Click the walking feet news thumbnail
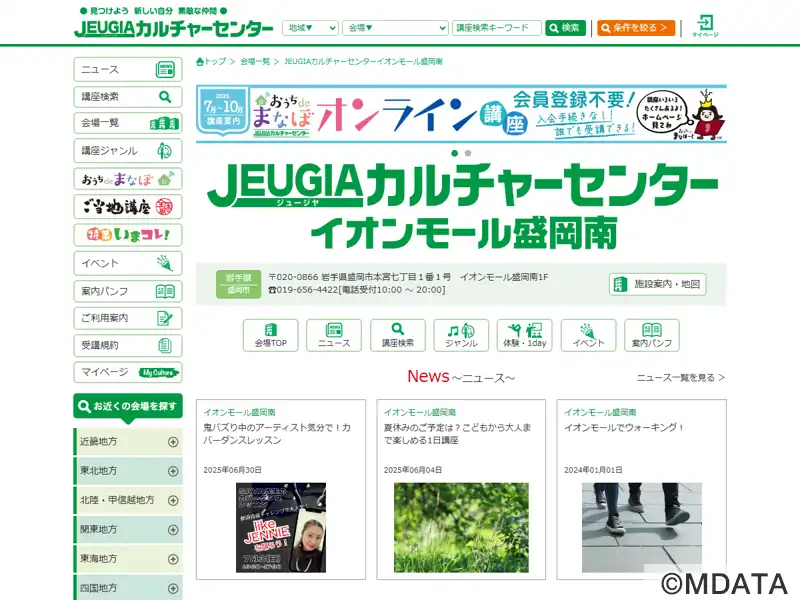 pyautogui.click(x=642, y=528)
